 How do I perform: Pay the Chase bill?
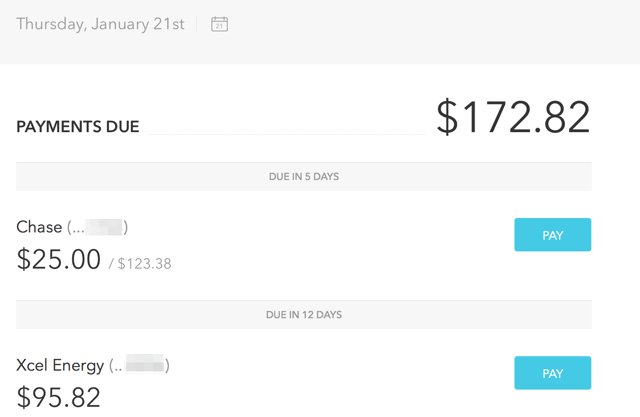552,235
